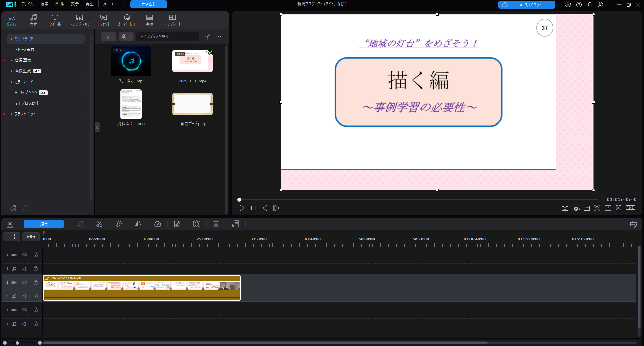The width and height of the screenshot is (644, 346).
Task: Open the 表示 menu
Action: coord(75,4)
